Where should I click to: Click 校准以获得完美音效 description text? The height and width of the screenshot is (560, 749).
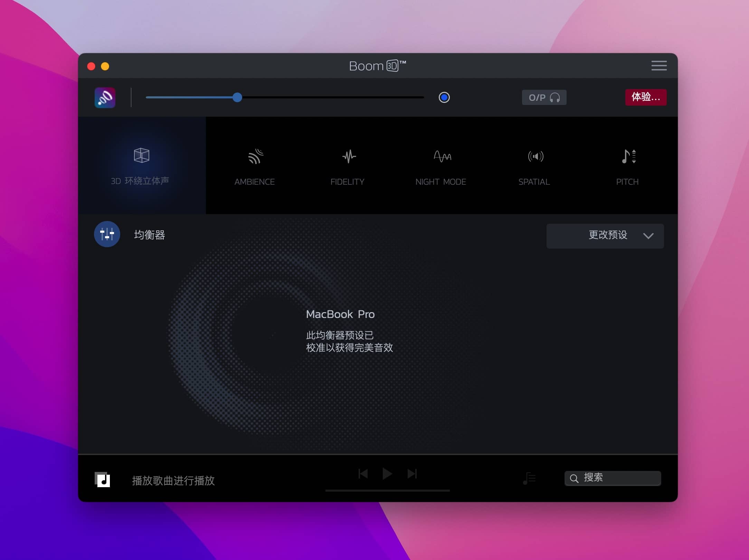click(350, 348)
